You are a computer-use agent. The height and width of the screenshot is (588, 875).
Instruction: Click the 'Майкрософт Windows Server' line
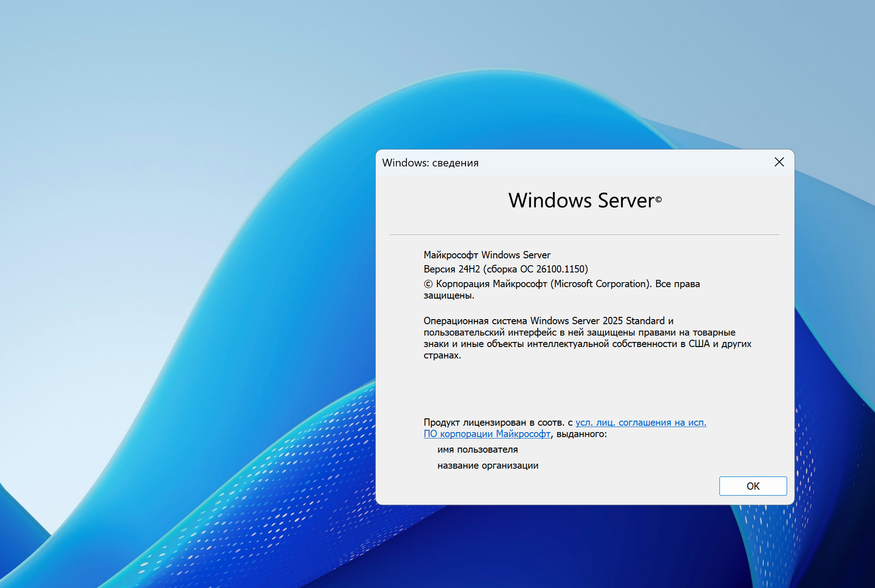point(487,255)
